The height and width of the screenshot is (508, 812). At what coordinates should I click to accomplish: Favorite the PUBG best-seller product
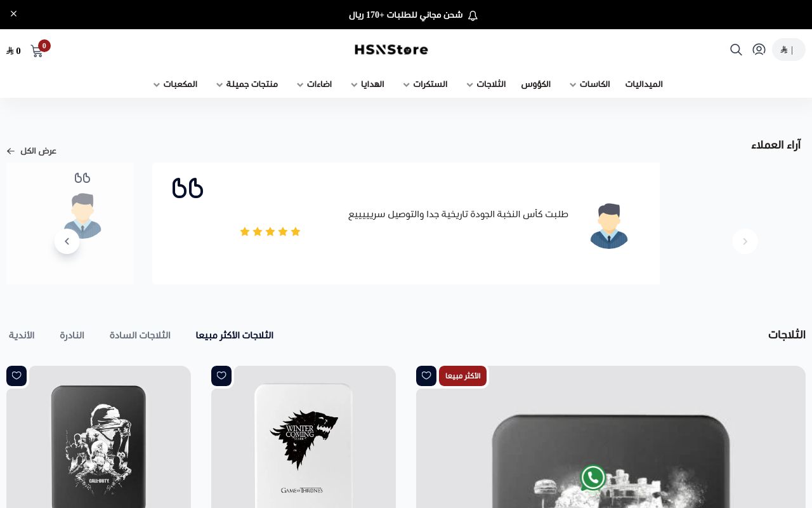pos(426,375)
